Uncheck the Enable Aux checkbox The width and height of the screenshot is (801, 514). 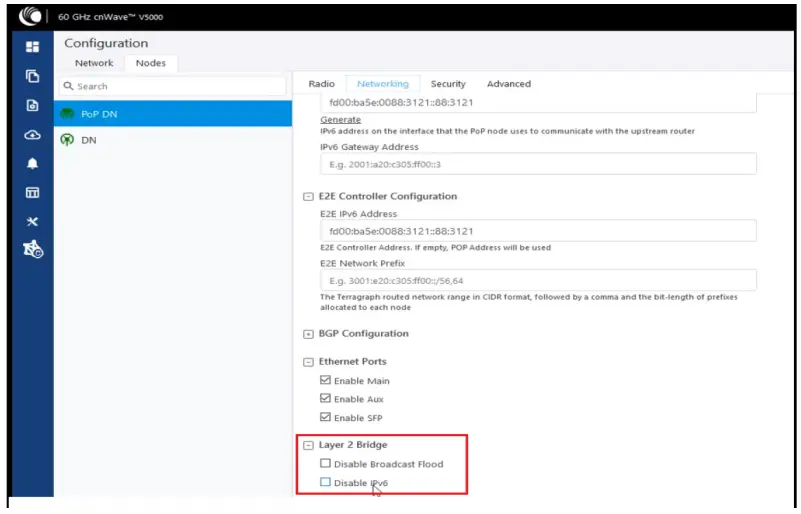325,399
